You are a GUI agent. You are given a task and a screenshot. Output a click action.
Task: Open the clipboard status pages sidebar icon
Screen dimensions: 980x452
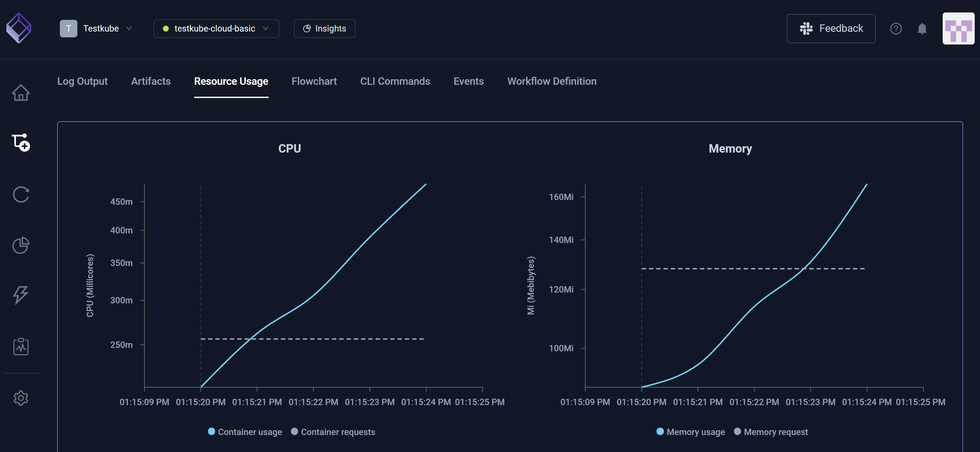tap(21, 347)
